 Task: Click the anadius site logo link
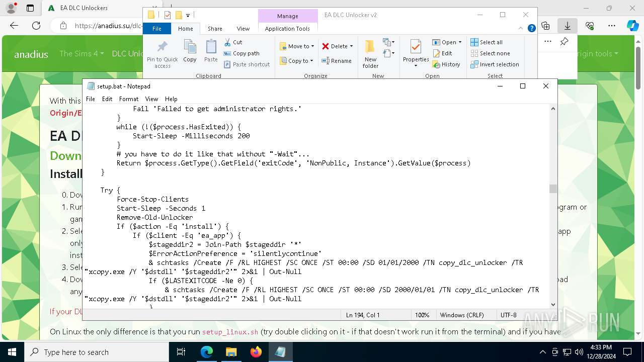pyautogui.click(x=31, y=54)
